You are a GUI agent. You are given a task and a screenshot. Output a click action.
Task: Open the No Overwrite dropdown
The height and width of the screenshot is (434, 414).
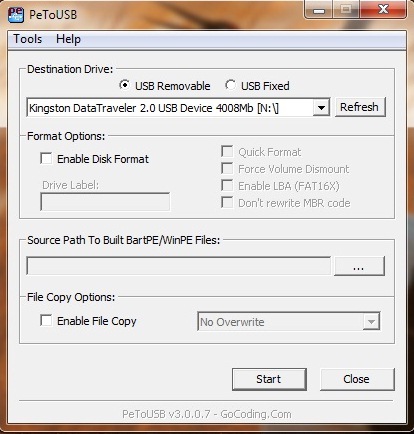[289, 322]
